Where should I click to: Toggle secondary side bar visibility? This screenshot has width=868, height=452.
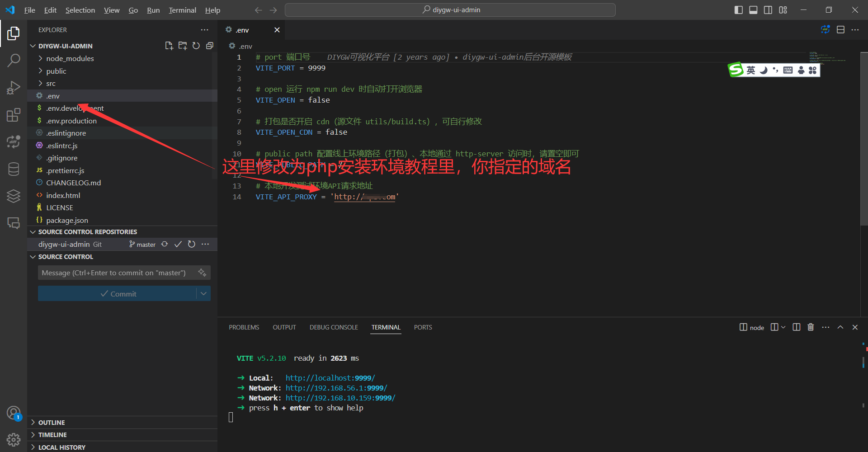coord(768,10)
